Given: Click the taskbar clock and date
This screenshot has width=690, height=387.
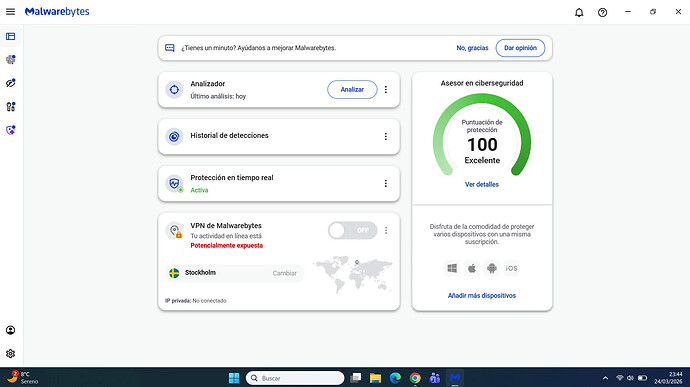Looking at the screenshot, I should 668,378.
